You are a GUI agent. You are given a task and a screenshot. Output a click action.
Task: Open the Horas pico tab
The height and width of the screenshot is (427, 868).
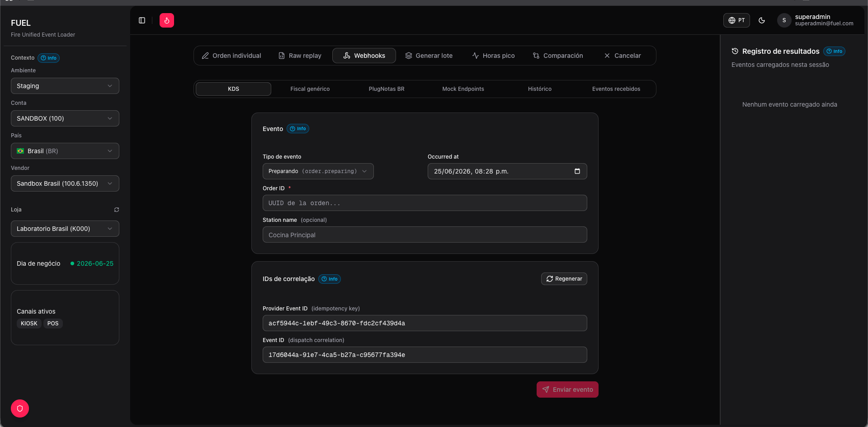[x=493, y=56]
